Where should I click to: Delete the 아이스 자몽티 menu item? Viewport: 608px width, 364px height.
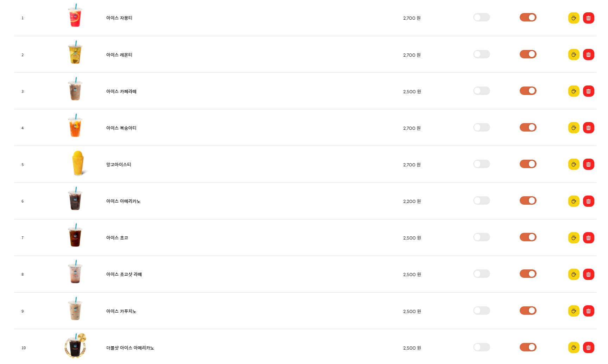[x=588, y=18]
